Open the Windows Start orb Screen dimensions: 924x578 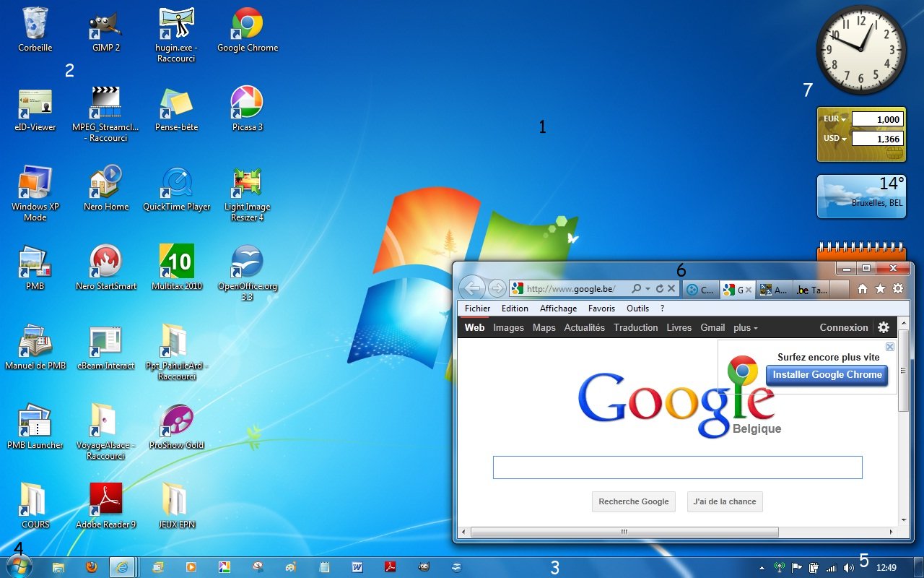tap(19, 567)
